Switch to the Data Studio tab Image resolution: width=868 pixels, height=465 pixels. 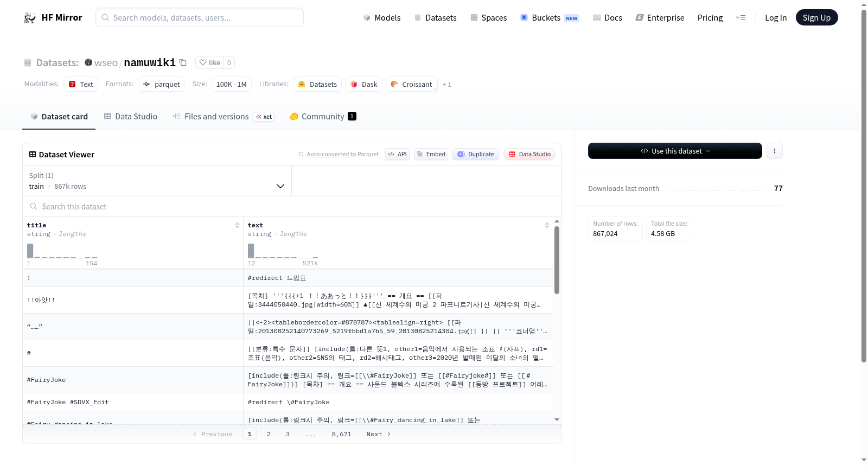tap(130, 117)
